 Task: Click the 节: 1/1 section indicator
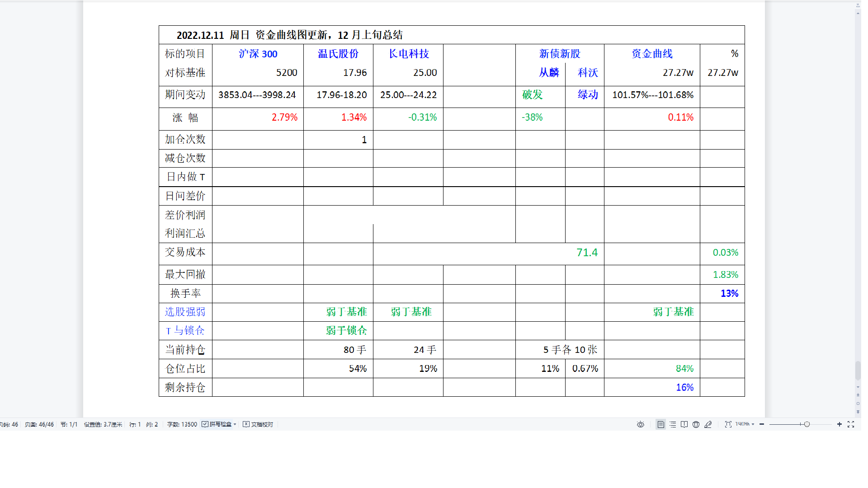pos(69,424)
